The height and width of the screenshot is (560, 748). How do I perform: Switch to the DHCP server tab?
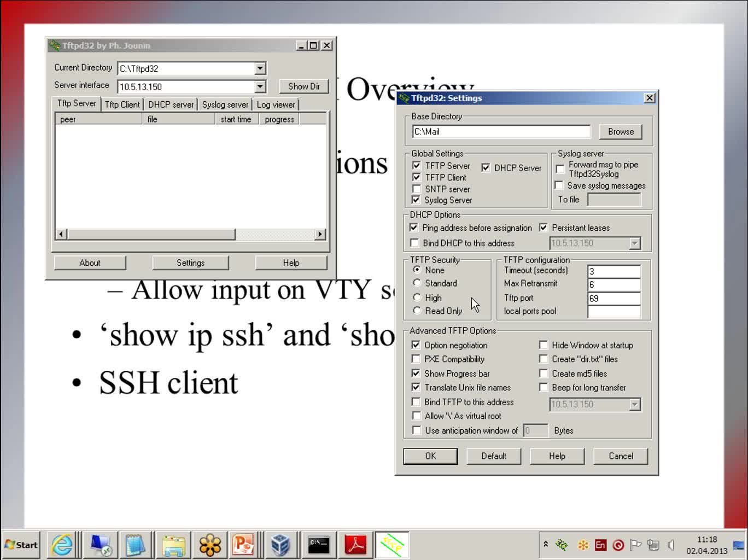171,104
